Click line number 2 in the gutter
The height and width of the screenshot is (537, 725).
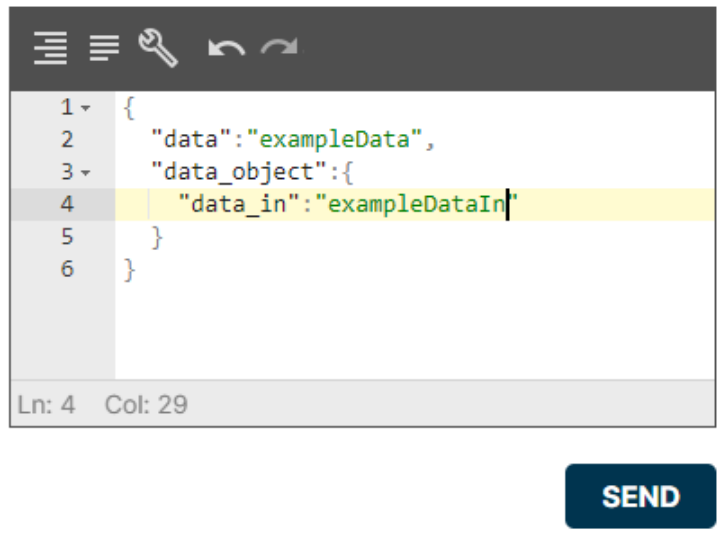coord(66,140)
